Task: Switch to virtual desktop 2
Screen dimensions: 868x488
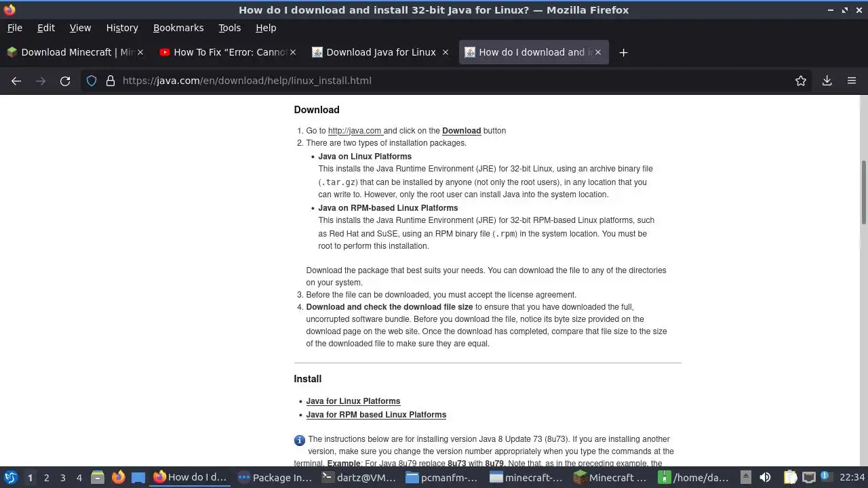Action: pyautogui.click(x=46, y=477)
